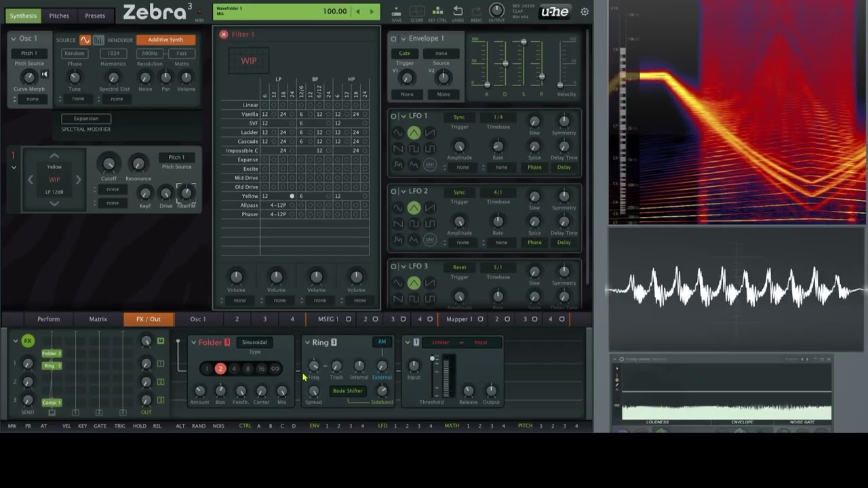
Task: Click the Redo arrow icon
Action: [x=477, y=11]
